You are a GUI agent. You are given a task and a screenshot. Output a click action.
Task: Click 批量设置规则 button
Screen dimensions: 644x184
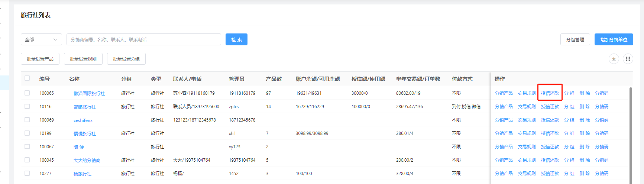click(x=83, y=59)
